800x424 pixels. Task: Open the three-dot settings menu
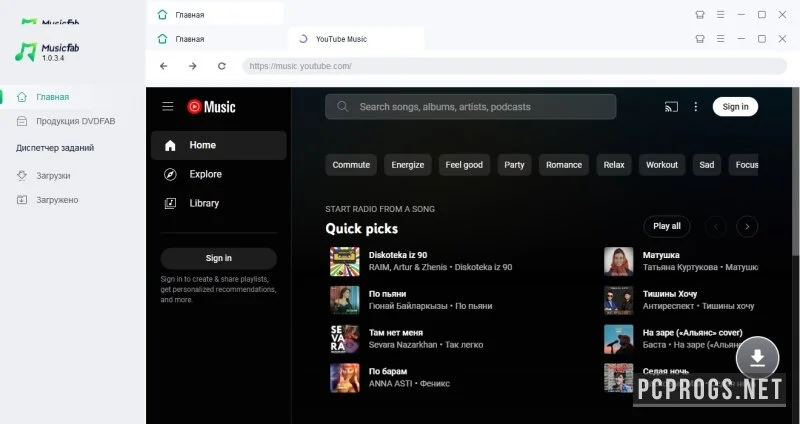[695, 107]
